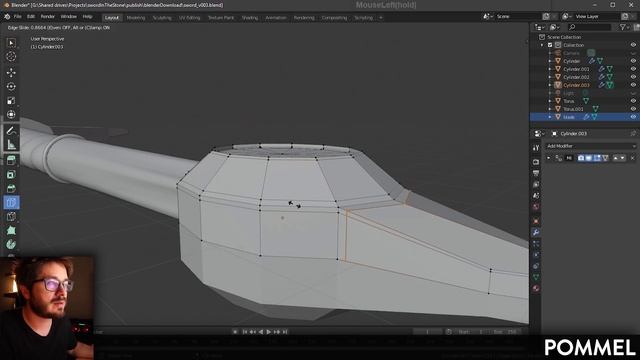Remove the modifier with X button

pyautogui.click(x=633, y=158)
